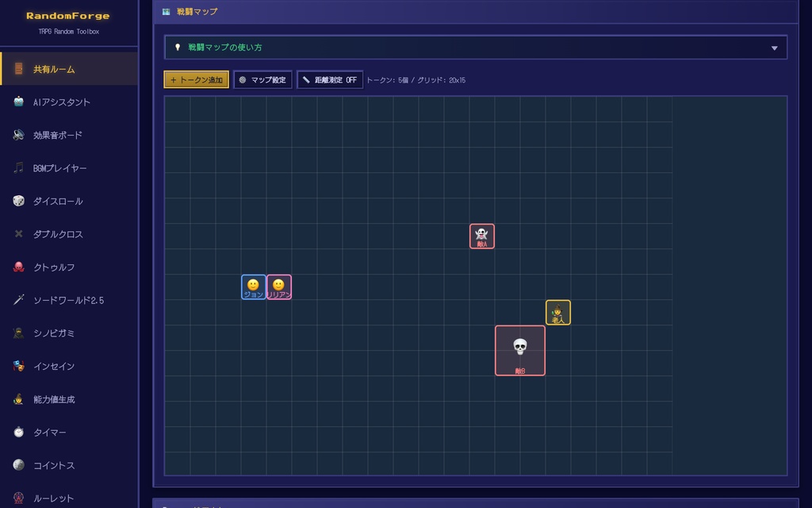The height and width of the screenshot is (508, 812).
Task: Click the cross icon for ダブルクロス
Action: [x=19, y=234]
